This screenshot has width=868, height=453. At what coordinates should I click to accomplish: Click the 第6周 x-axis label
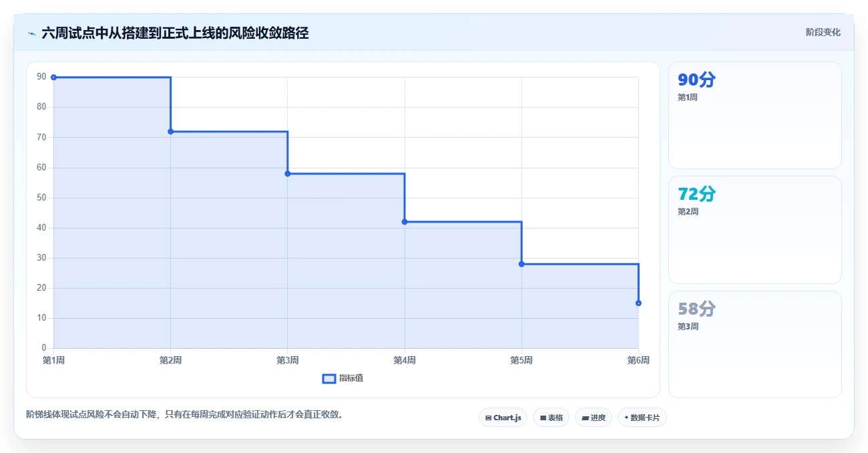[x=638, y=361]
